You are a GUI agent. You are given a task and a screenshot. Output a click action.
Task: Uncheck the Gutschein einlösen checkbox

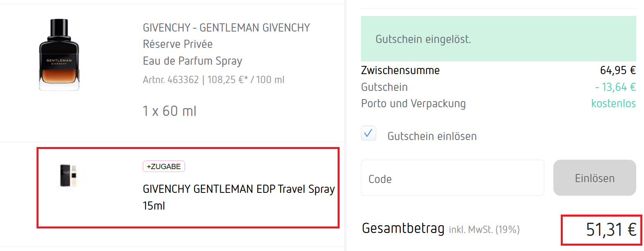368,133
